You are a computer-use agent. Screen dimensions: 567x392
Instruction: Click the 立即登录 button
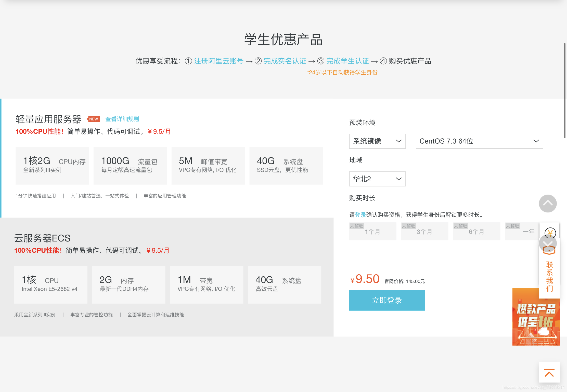coord(387,300)
